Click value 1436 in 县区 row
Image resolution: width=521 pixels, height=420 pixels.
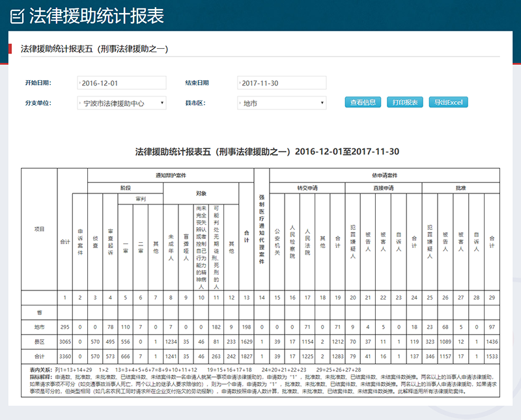(x=492, y=342)
